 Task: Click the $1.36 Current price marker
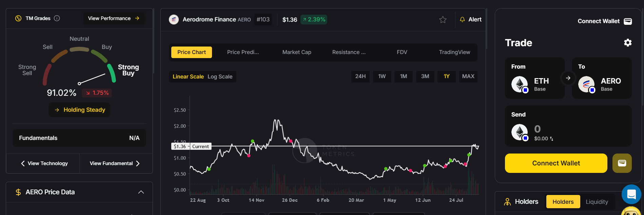click(x=191, y=146)
